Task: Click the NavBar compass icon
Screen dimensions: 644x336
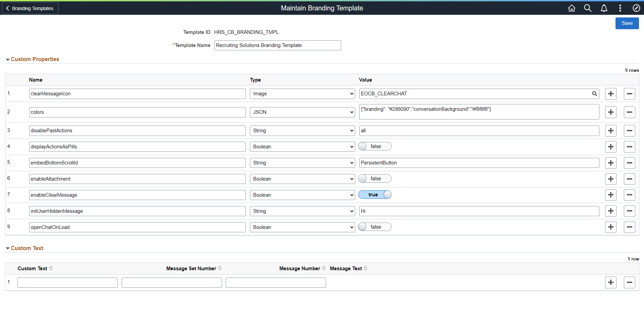Action: [x=636, y=8]
